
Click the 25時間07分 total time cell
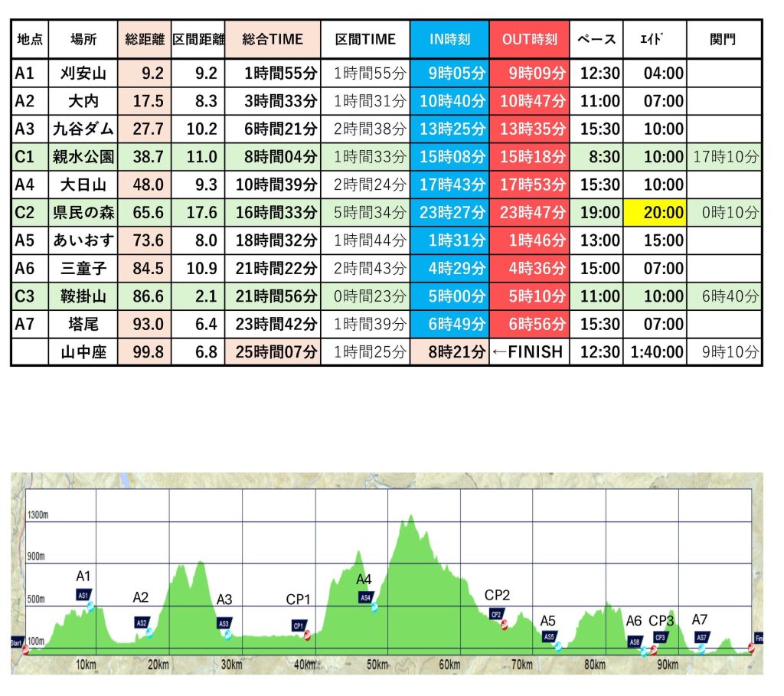pos(272,352)
